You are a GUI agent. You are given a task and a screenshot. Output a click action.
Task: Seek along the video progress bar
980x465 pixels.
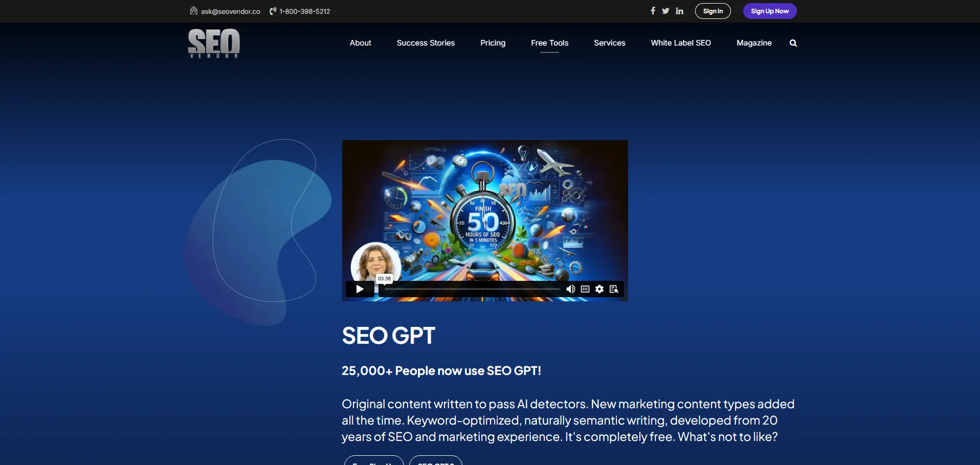[x=472, y=289]
